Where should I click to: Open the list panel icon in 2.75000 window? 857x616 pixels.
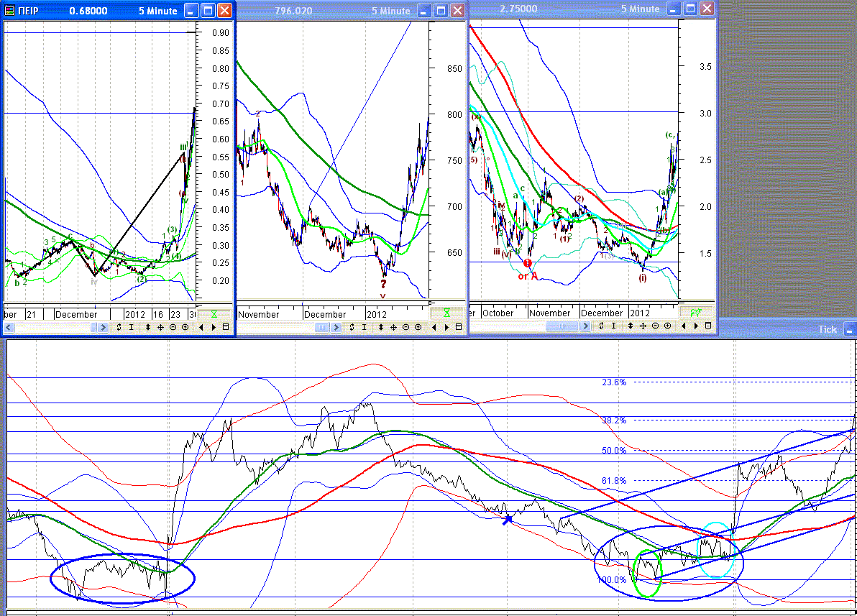coord(707,325)
